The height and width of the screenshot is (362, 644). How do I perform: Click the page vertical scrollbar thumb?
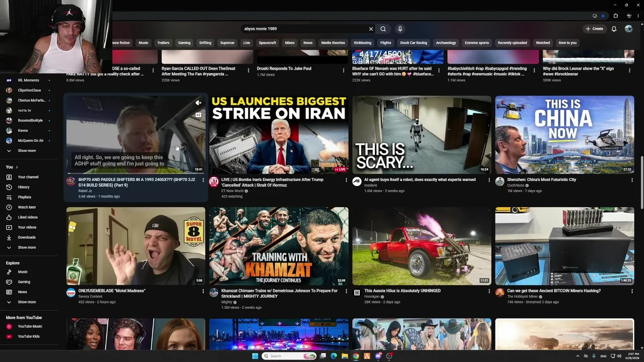(x=641, y=182)
